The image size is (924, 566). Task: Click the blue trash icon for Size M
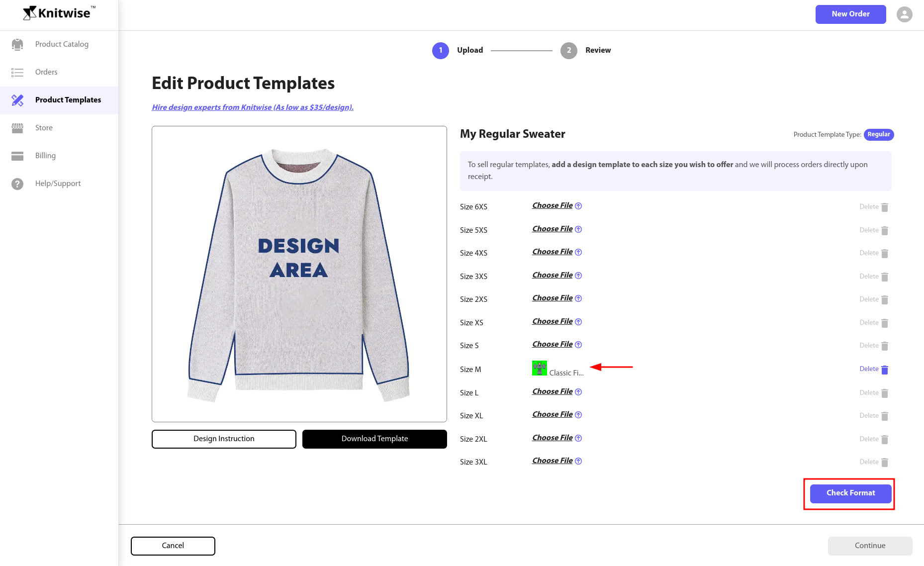pos(885,370)
